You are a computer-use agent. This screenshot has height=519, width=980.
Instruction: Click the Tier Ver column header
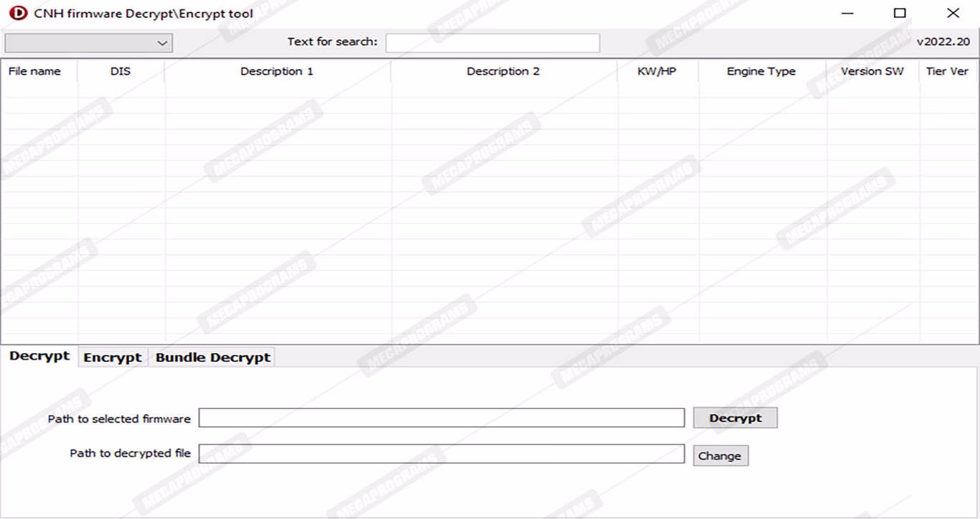pos(947,71)
